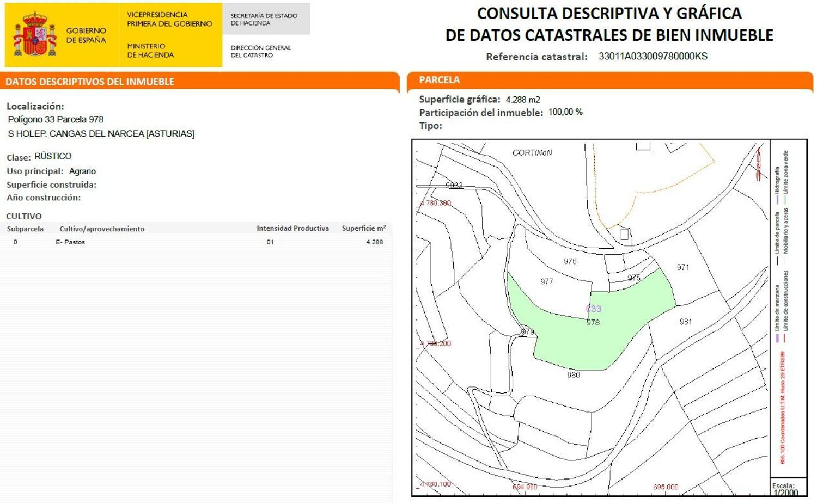Click parcel number 977 on the map

pos(546,281)
